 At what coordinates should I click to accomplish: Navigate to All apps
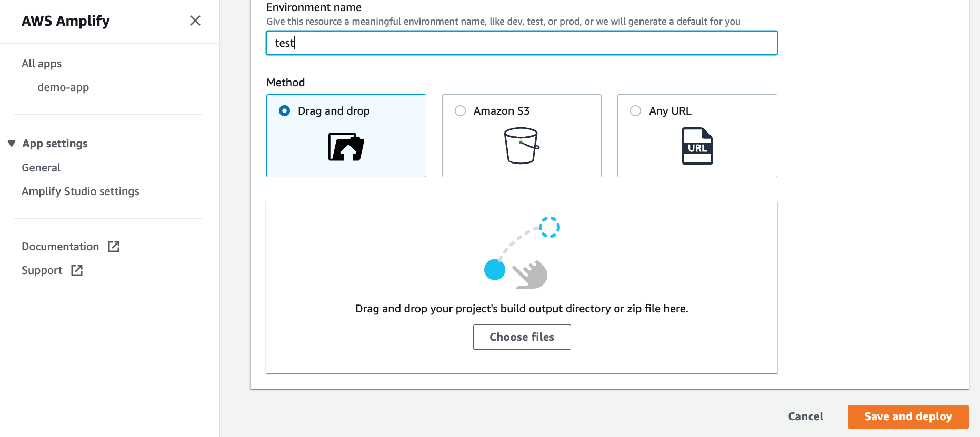pos(41,63)
